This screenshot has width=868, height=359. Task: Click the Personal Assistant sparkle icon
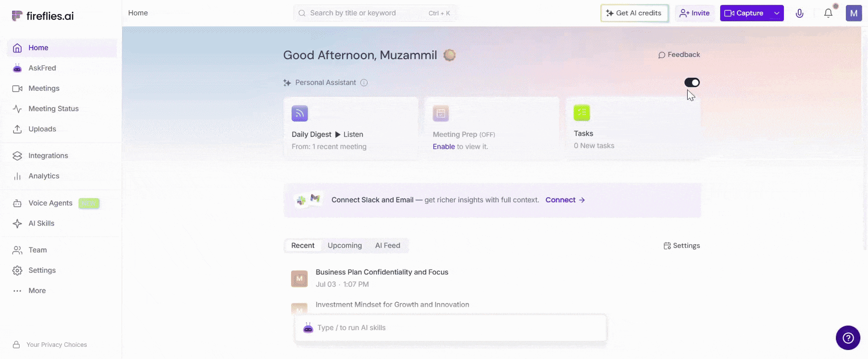click(287, 83)
